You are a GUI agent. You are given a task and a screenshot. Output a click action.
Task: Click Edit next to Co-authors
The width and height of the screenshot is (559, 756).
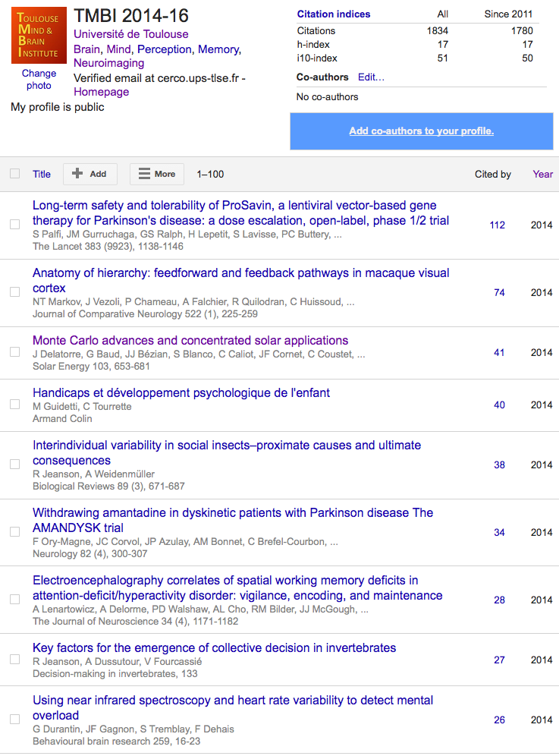click(x=371, y=77)
